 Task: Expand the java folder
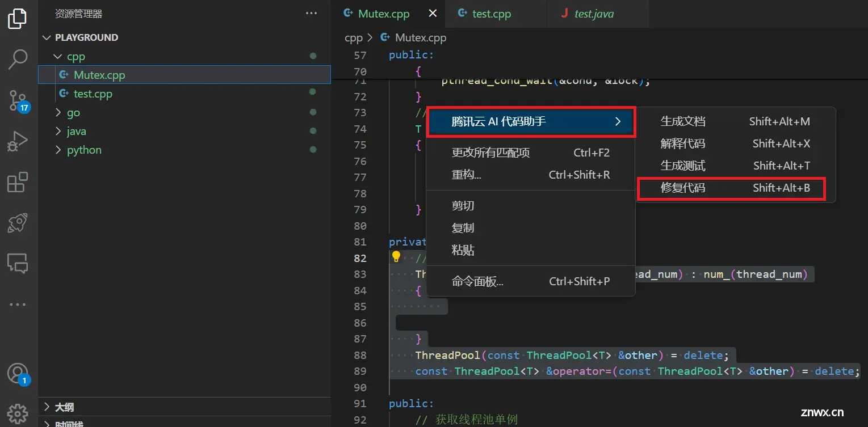point(58,131)
